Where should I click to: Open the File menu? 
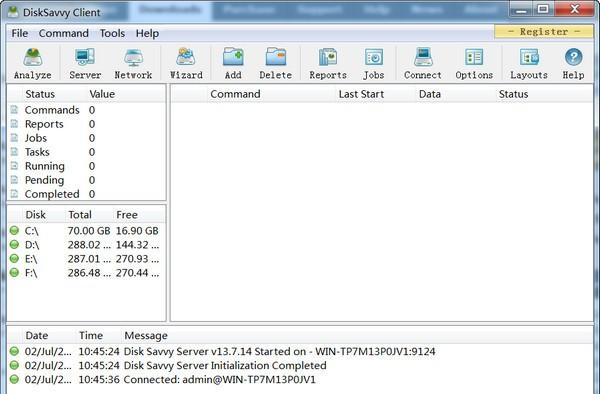click(20, 33)
